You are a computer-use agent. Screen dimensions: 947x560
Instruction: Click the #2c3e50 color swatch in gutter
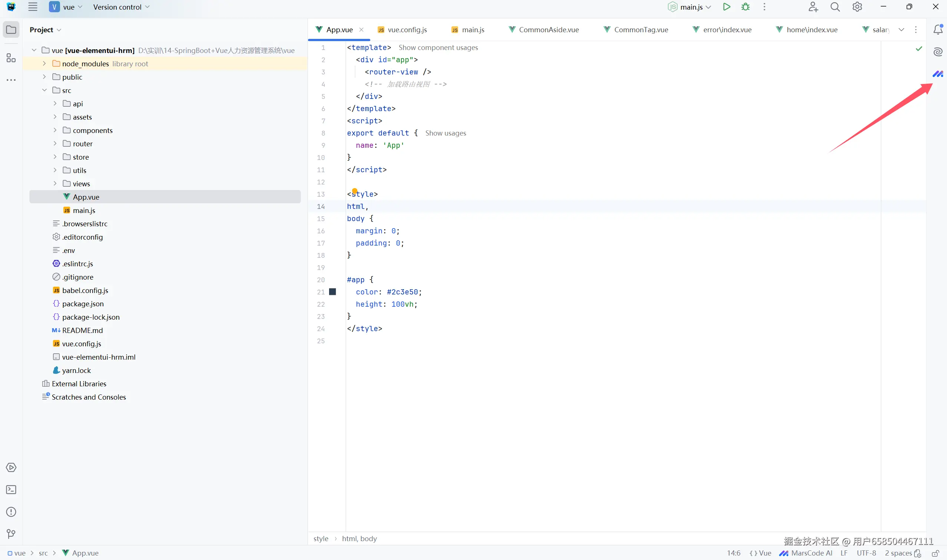click(x=332, y=292)
